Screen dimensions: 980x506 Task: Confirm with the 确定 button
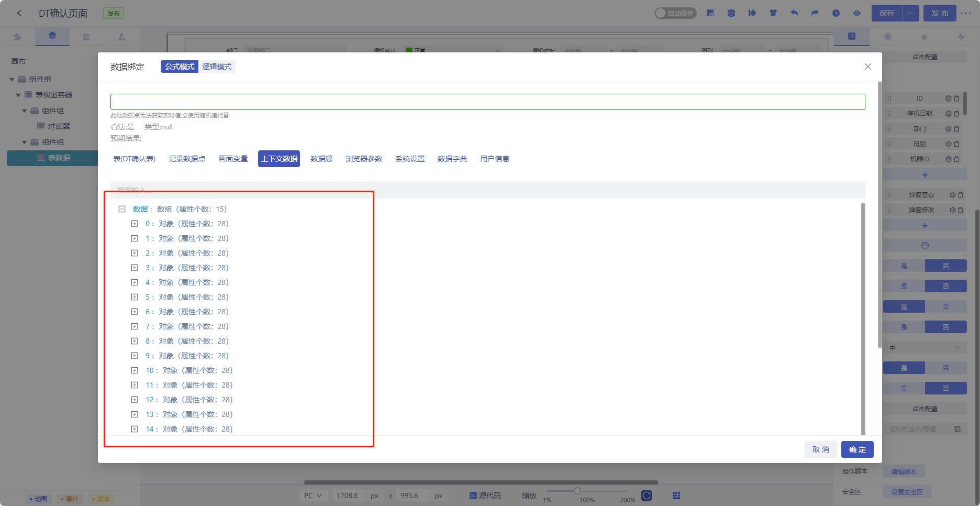(857, 449)
